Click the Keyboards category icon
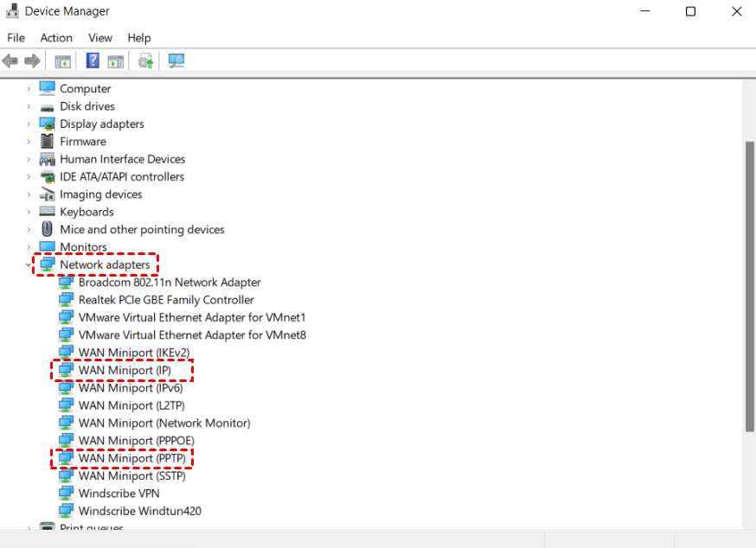Viewport: 756px width, 548px height. (x=48, y=212)
